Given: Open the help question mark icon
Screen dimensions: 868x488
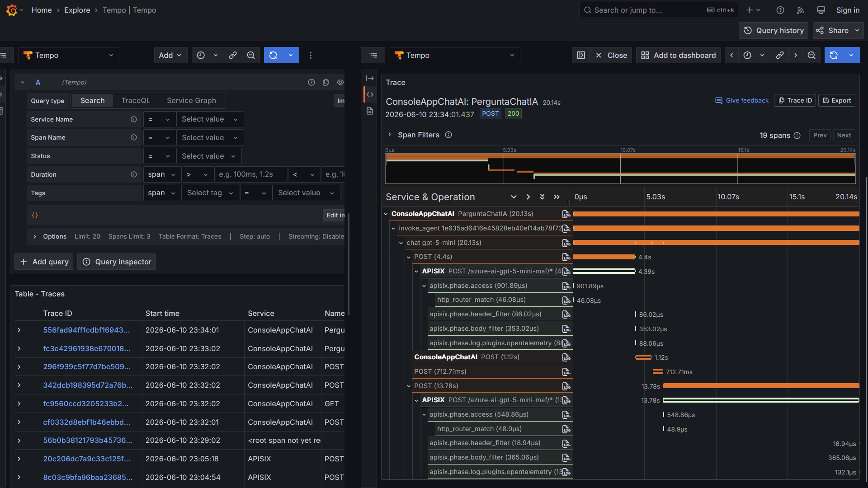Looking at the screenshot, I should pos(780,10).
